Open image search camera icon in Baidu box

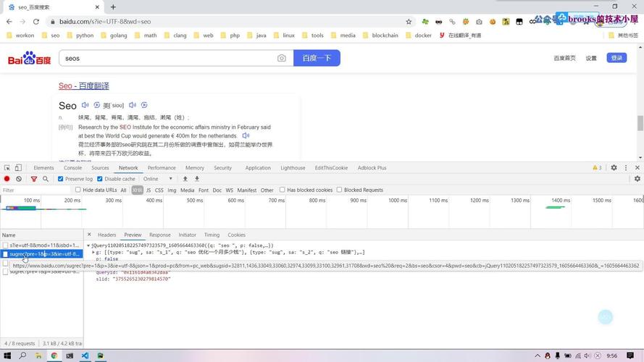(x=281, y=58)
